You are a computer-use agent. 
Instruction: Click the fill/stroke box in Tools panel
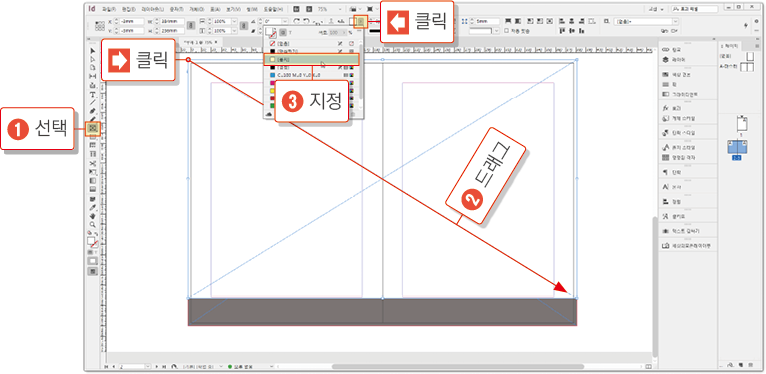coord(92,242)
